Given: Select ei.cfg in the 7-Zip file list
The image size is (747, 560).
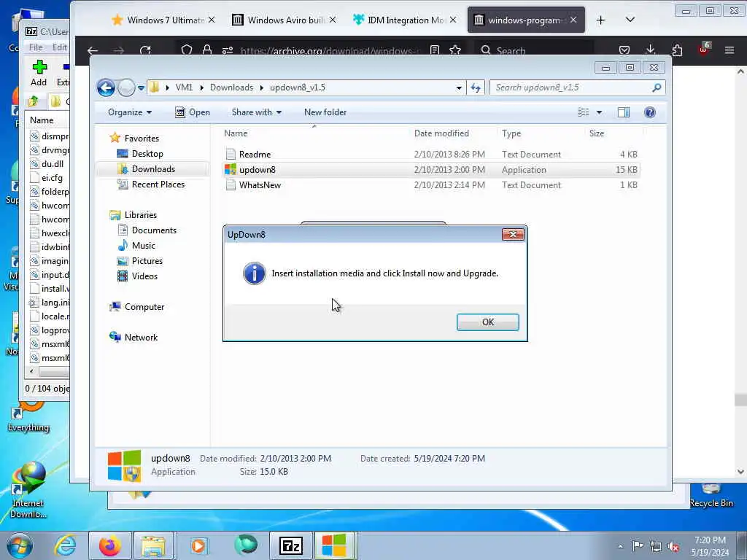Looking at the screenshot, I should coord(46,178).
